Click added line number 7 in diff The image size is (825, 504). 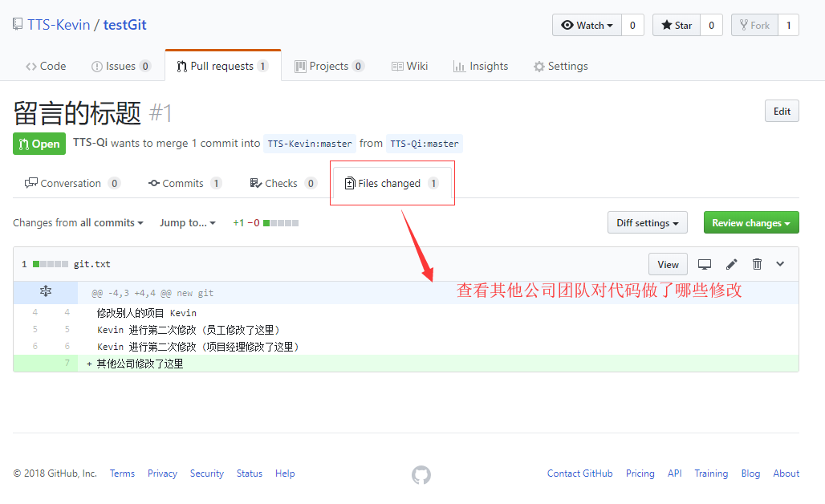67,363
